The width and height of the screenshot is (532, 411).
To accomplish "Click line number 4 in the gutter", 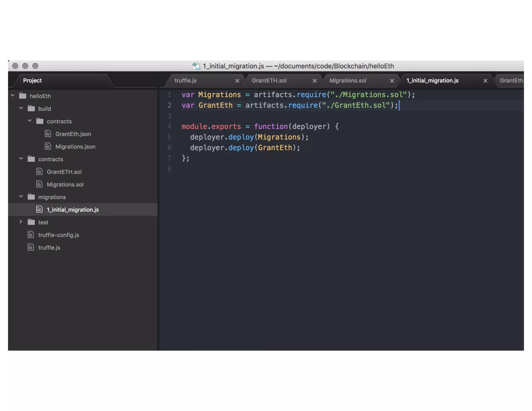I will point(169,127).
